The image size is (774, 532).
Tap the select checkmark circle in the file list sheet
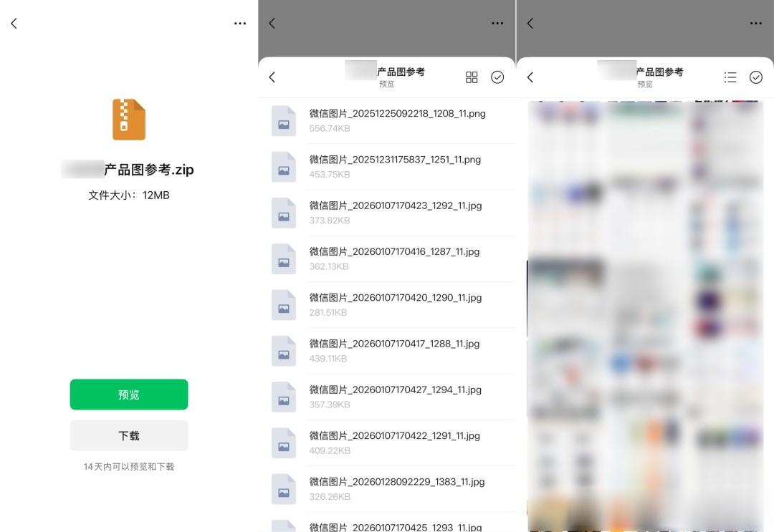(497, 77)
